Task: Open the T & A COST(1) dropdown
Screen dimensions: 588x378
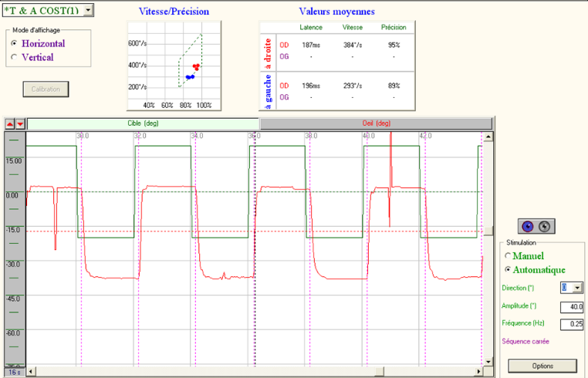Action: [x=88, y=10]
